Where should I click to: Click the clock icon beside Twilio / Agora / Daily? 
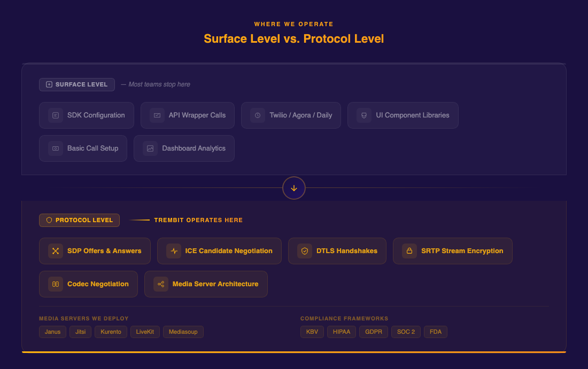click(258, 115)
